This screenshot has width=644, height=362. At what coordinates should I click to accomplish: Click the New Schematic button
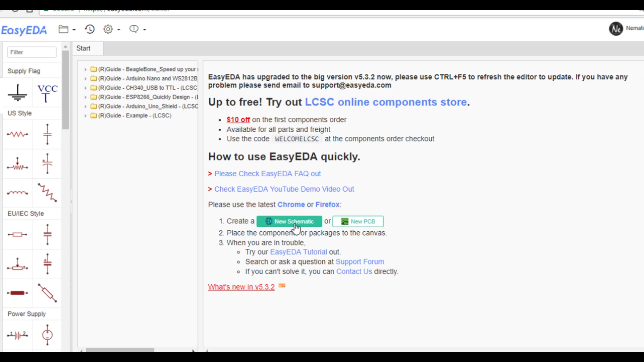[x=289, y=221]
